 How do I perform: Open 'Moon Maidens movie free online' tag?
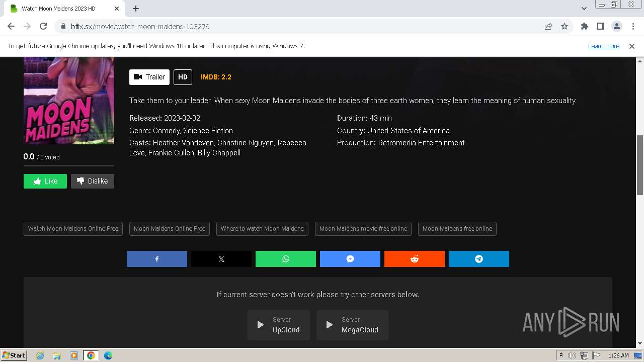click(363, 229)
